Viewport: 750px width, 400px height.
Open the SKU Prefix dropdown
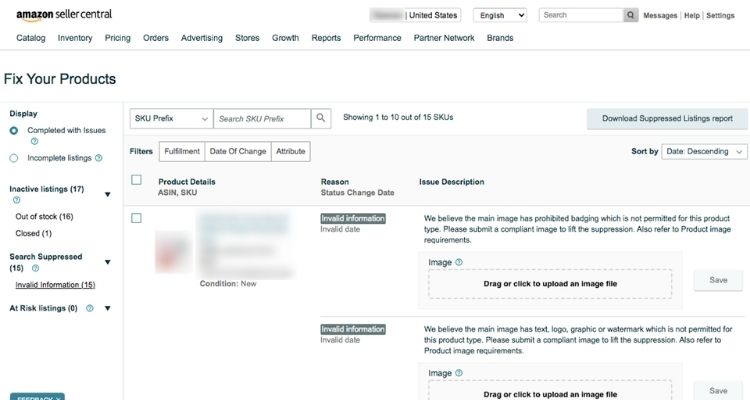[171, 118]
